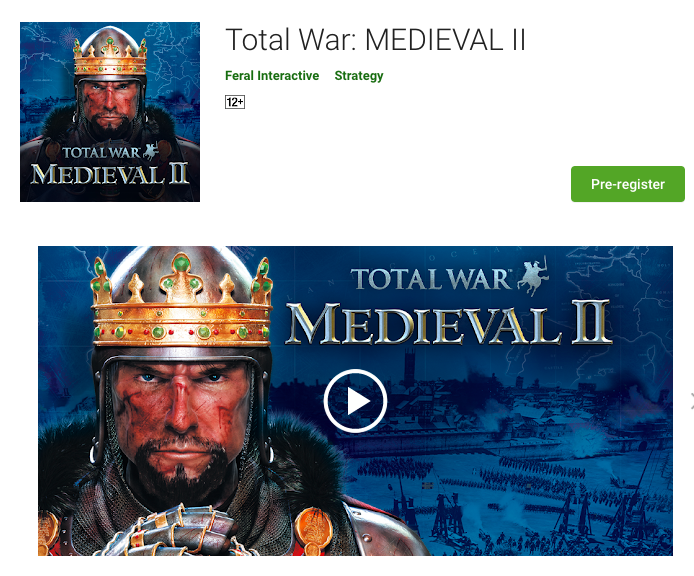Viewport: 694px width, 576px height.
Task: Show next screenshot with right-edge chevron
Action: point(691,401)
